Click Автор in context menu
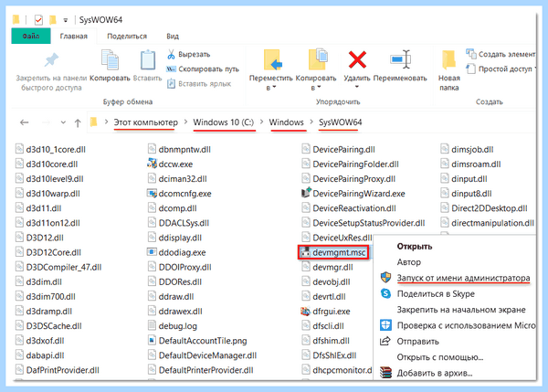Viewport: 548px width, 392px height. [x=409, y=262]
